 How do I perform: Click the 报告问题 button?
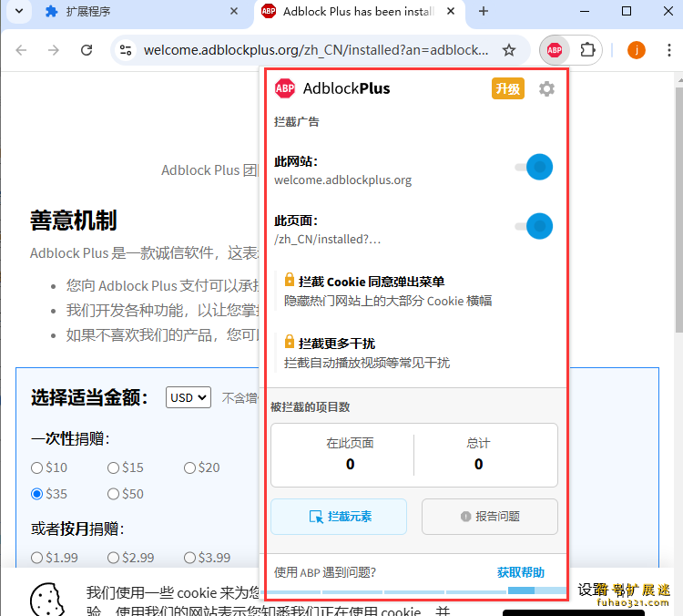click(x=490, y=517)
